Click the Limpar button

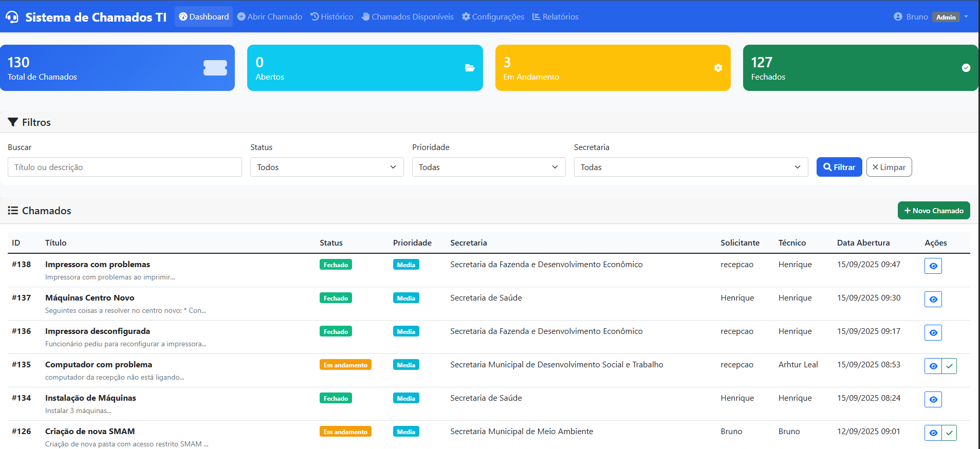pos(889,167)
